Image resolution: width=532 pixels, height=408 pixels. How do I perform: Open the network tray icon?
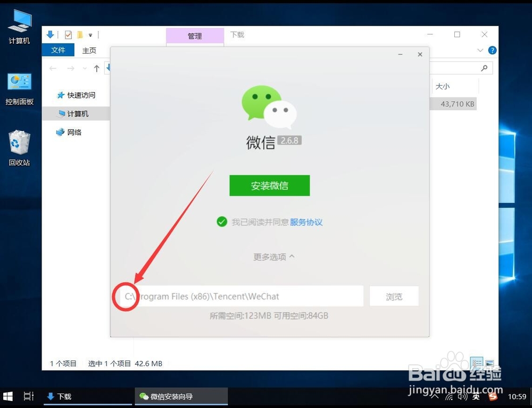(x=449, y=396)
